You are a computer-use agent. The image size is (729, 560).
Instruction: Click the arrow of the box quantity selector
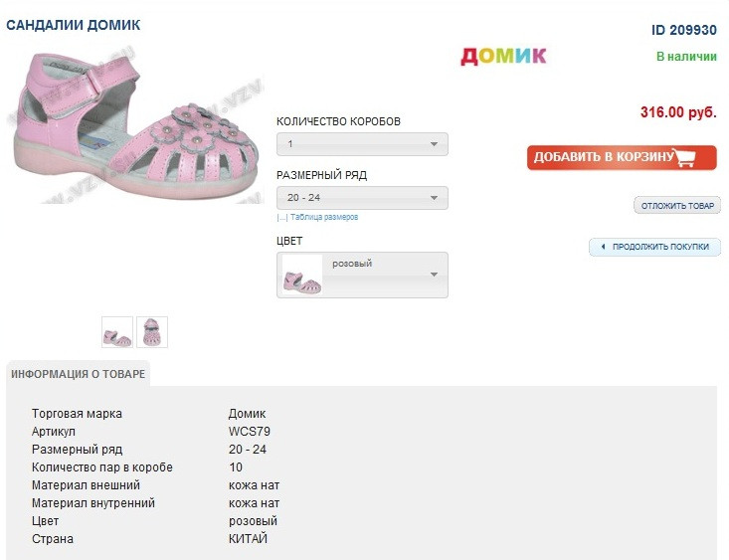coord(434,144)
